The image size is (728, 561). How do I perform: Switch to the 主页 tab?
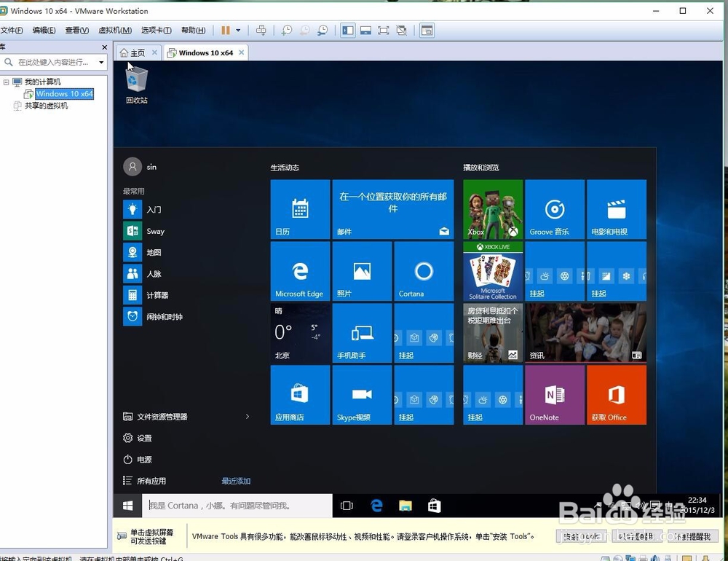tap(137, 52)
